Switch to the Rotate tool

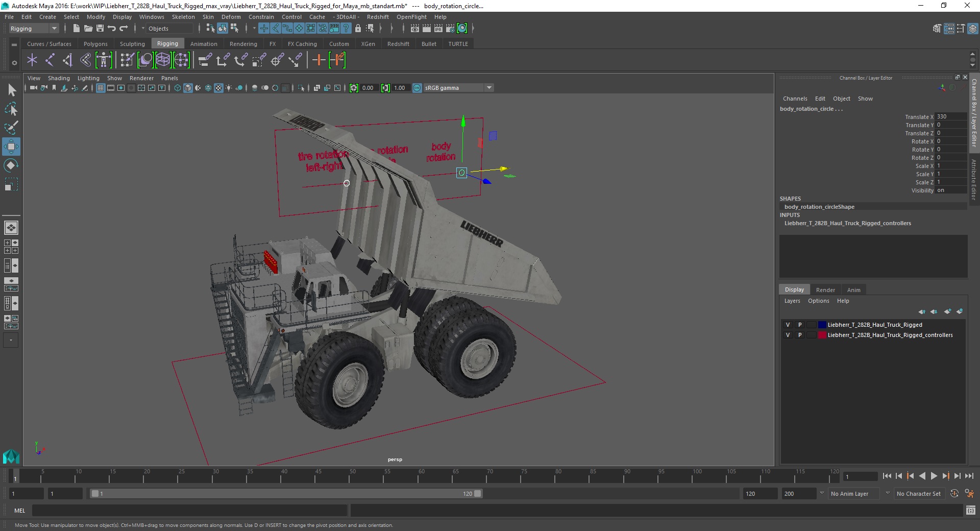[x=11, y=165]
